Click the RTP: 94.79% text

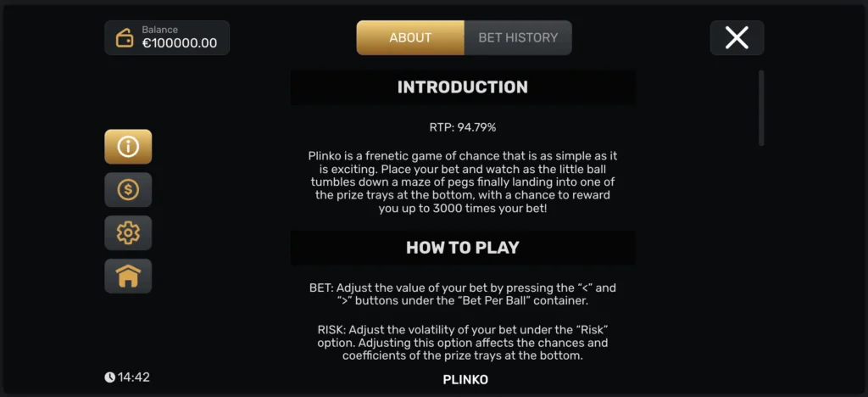click(462, 127)
